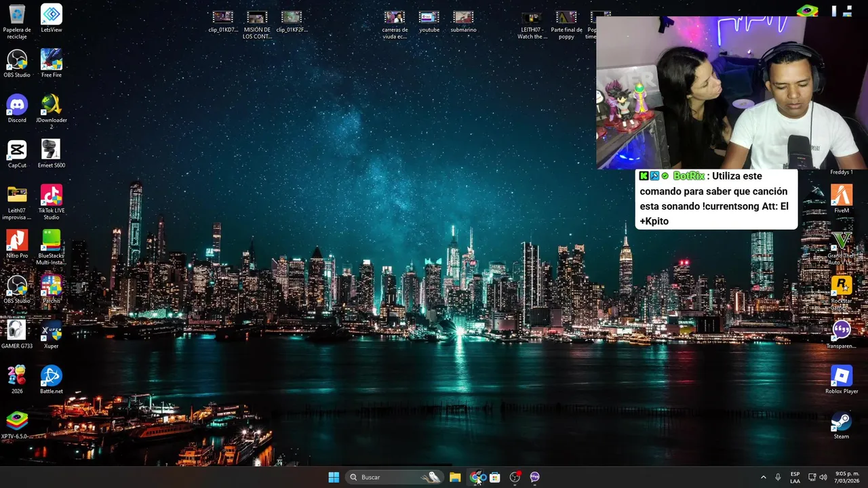Image resolution: width=868 pixels, height=488 pixels.
Task: Open the Emeet S600 webcam shortcut
Action: pos(52,154)
